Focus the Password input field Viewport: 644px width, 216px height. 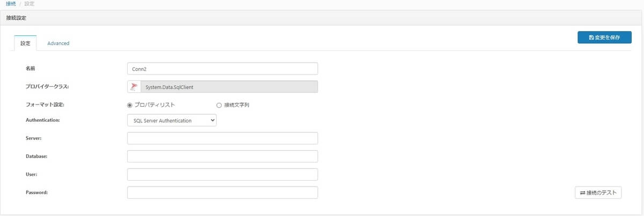222,192
